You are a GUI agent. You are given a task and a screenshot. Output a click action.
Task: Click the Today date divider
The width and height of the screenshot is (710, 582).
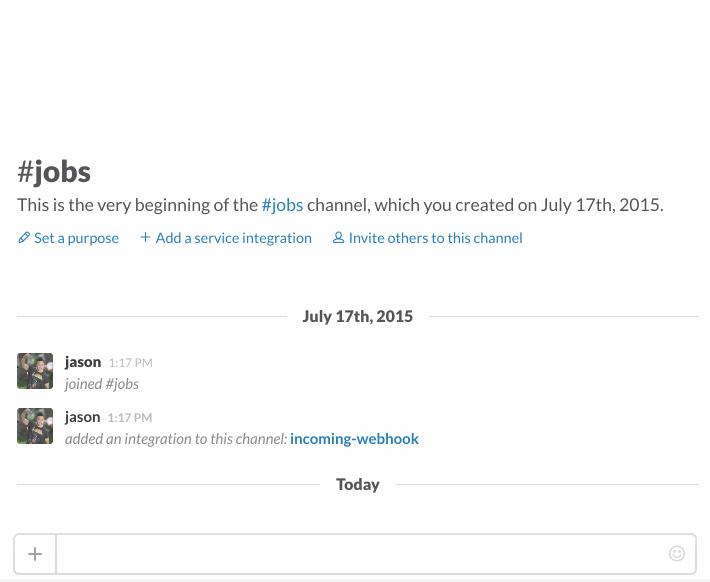(x=357, y=484)
